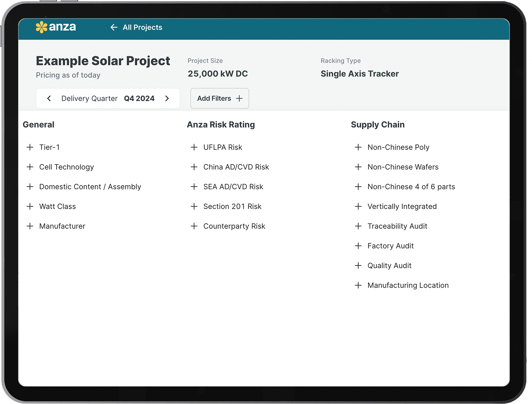Click the Section 201 Risk filter row

(232, 206)
